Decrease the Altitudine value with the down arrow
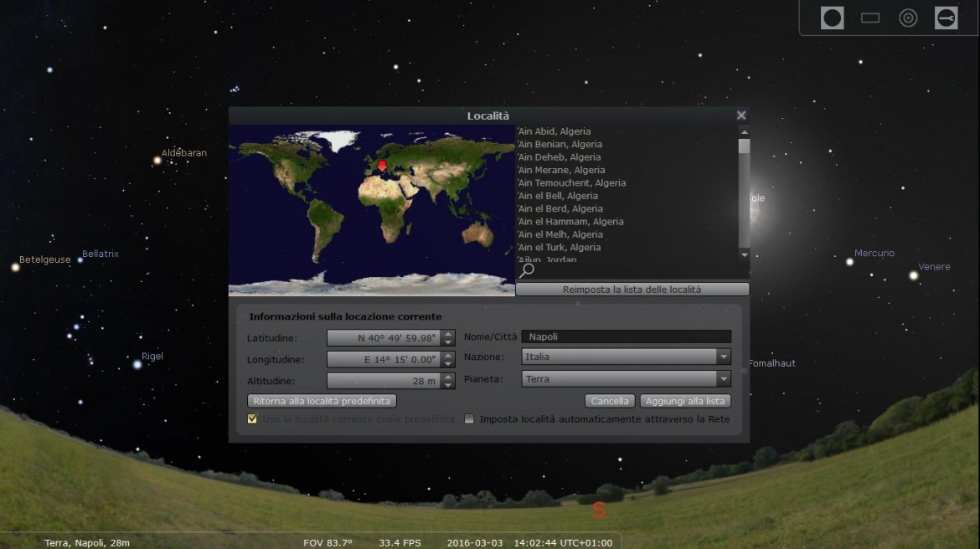The height and width of the screenshot is (549, 980). (448, 385)
